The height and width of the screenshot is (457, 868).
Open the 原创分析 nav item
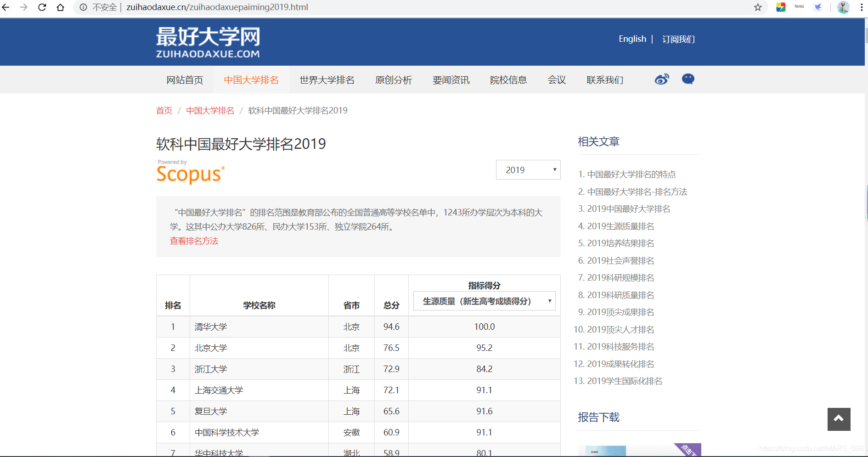[x=394, y=80]
